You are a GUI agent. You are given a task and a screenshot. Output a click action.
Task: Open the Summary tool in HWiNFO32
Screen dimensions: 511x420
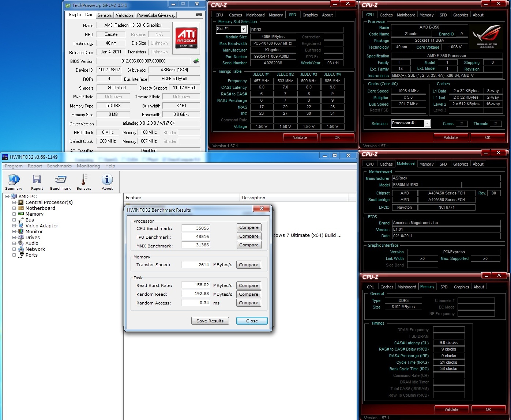click(14, 182)
